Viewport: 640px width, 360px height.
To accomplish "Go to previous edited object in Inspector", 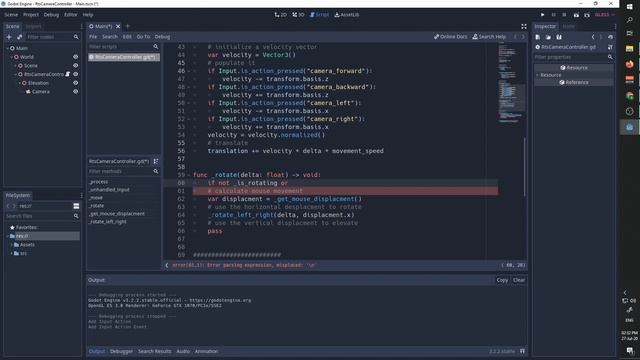I will click(x=593, y=37).
